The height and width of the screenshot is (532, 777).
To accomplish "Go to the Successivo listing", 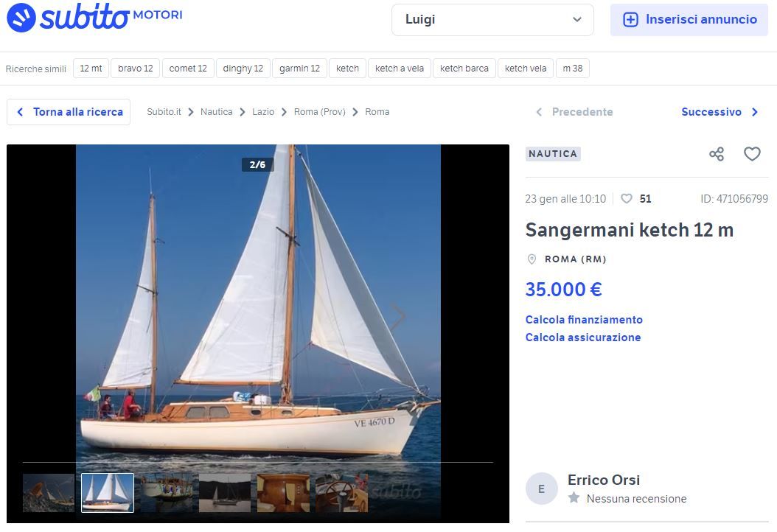I will [719, 112].
